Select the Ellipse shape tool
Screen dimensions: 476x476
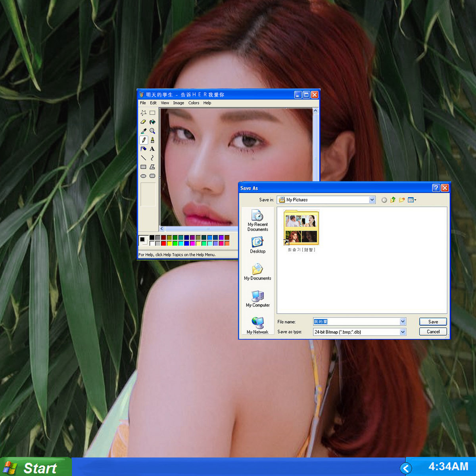[143, 176]
